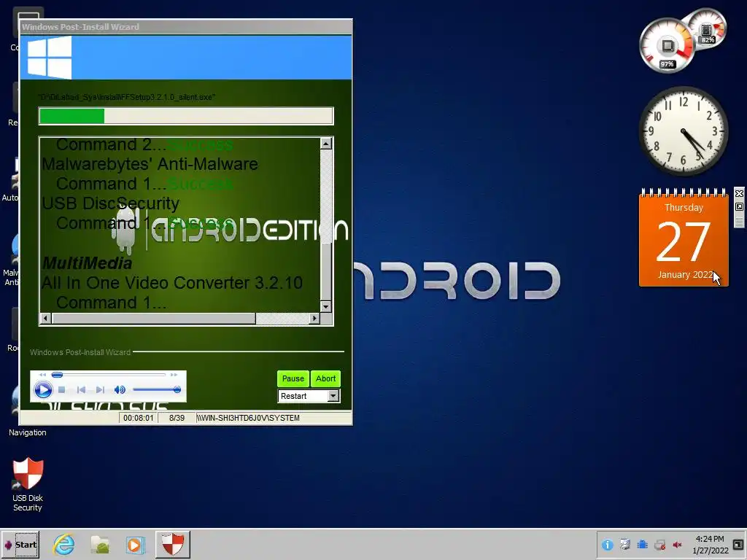Click the Stop button in media player
The image size is (747, 560).
tap(61, 389)
